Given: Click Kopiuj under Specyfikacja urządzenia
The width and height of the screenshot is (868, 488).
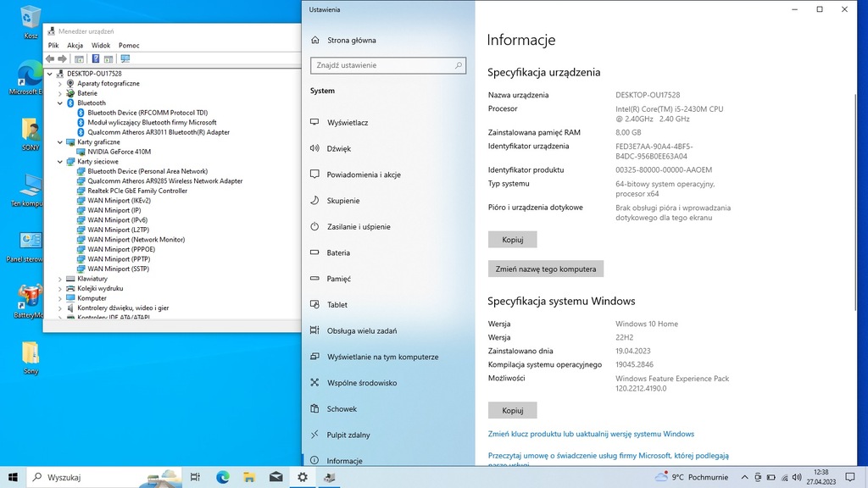Looking at the screenshot, I should coord(513,240).
